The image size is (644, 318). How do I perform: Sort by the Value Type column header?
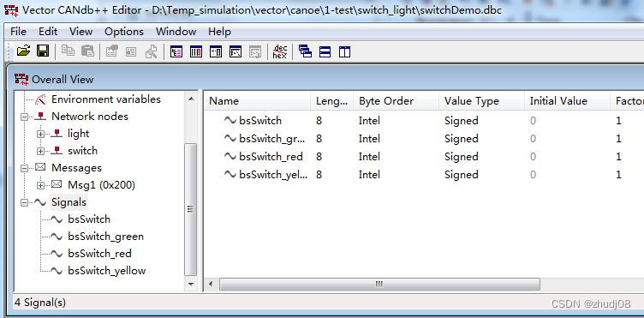coord(481,101)
